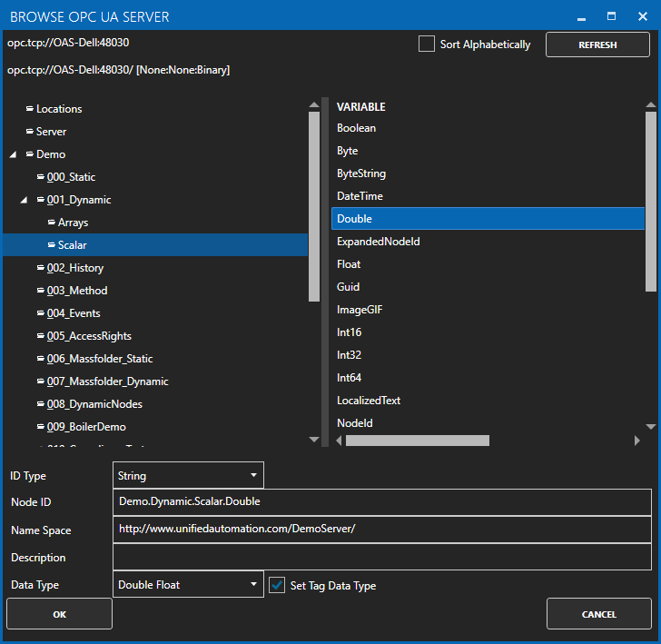The image size is (661, 644).
Task: Click the node icon next to Arrays
Action: pyautogui.click(x=52, y=223)
